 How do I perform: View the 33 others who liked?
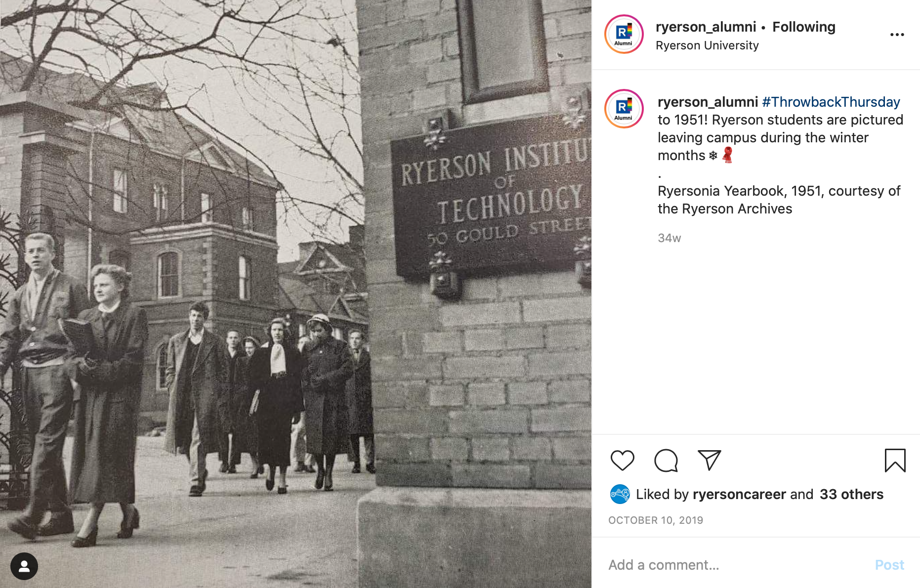[851, 494]
